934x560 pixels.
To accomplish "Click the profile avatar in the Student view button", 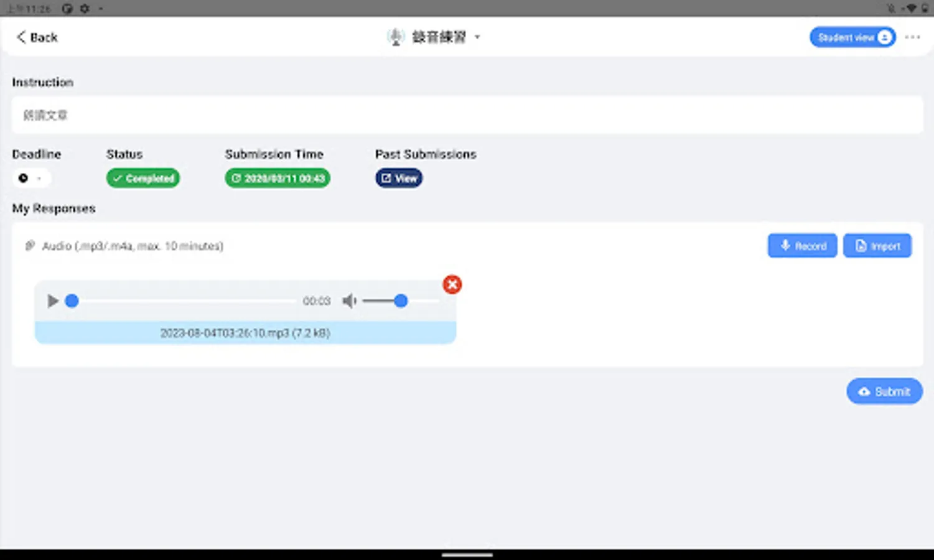I will (x=884, y=37).
